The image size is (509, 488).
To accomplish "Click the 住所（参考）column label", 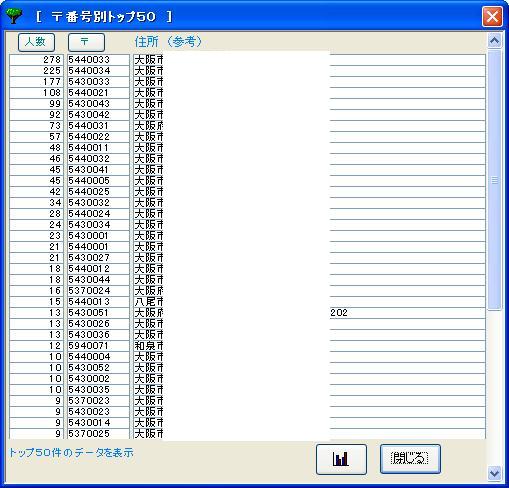I will (x=168, y=42).
